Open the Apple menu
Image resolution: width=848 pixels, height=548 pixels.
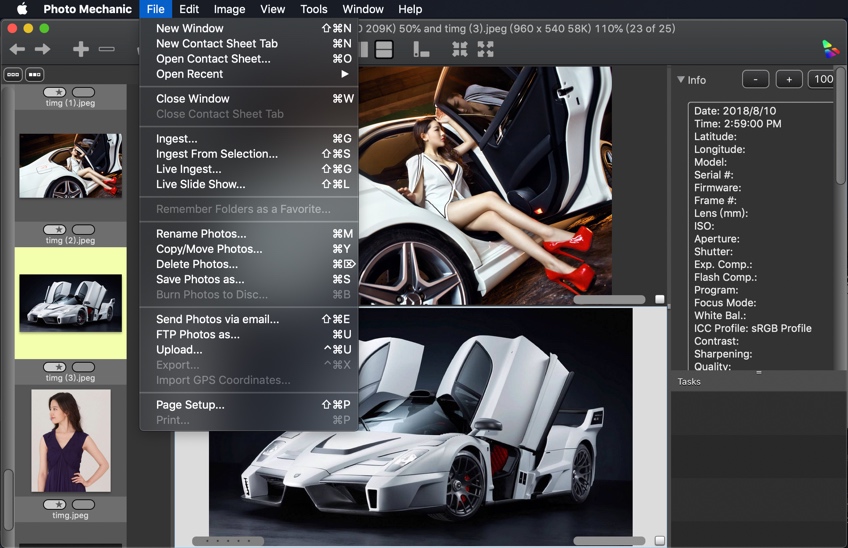tap(22, 9)
